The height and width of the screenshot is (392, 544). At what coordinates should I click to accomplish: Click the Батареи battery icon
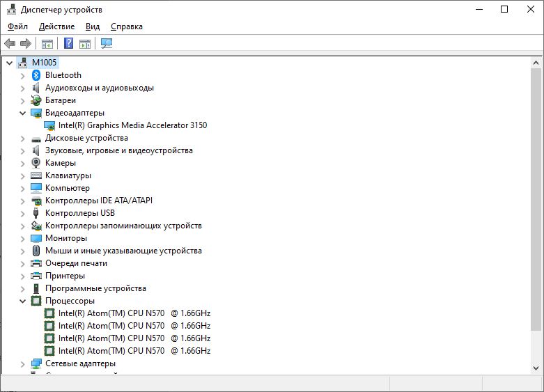tap(36, 100)
